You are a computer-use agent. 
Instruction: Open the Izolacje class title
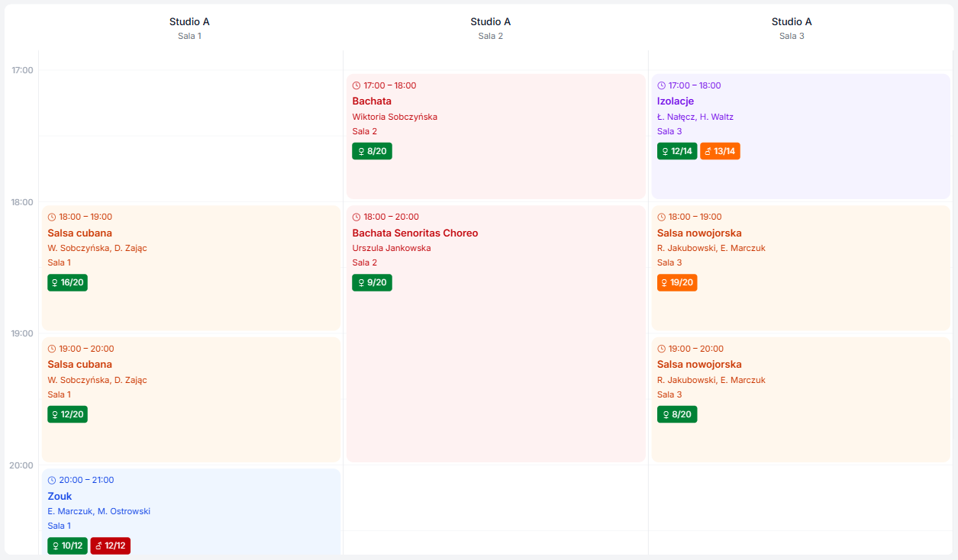(676, 101)
